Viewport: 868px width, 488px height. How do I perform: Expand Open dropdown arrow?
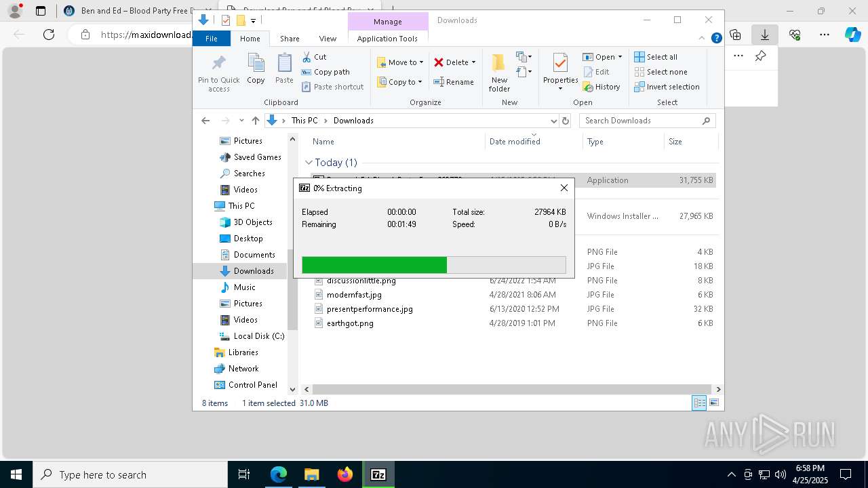(620, 57)
